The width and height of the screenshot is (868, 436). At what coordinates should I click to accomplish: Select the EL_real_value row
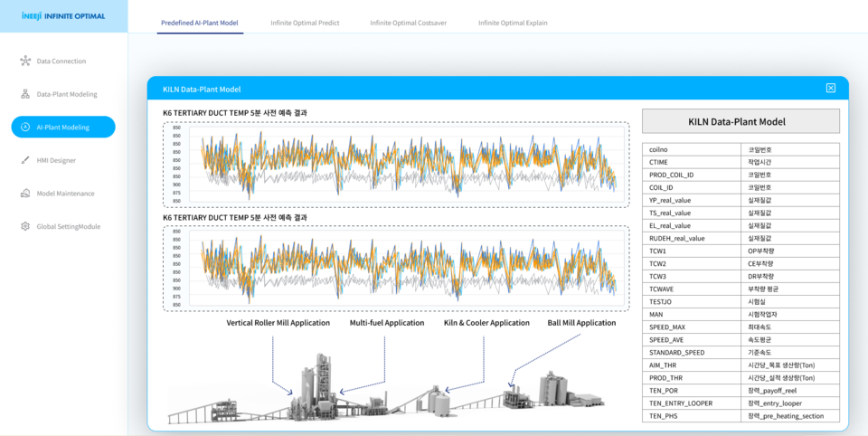741,225
